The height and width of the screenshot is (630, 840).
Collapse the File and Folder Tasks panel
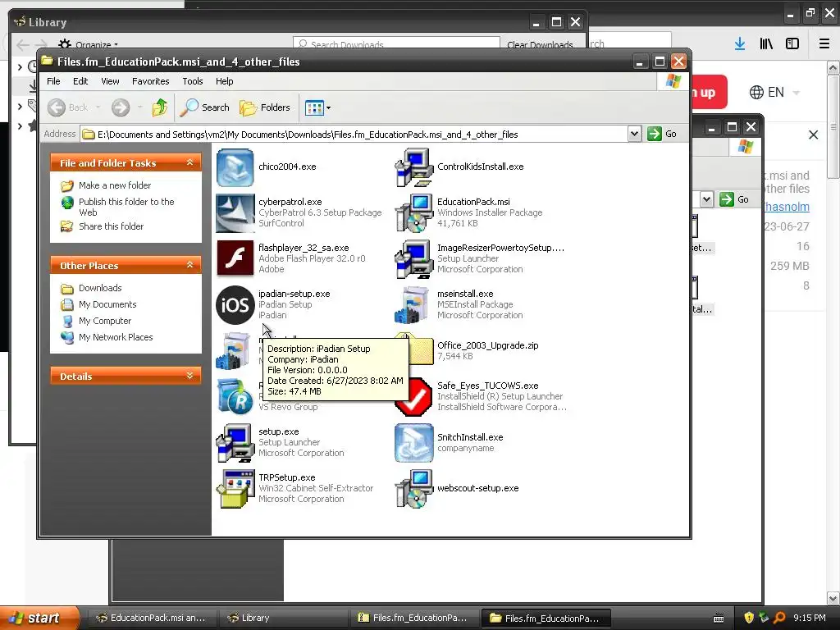(189, 162)
